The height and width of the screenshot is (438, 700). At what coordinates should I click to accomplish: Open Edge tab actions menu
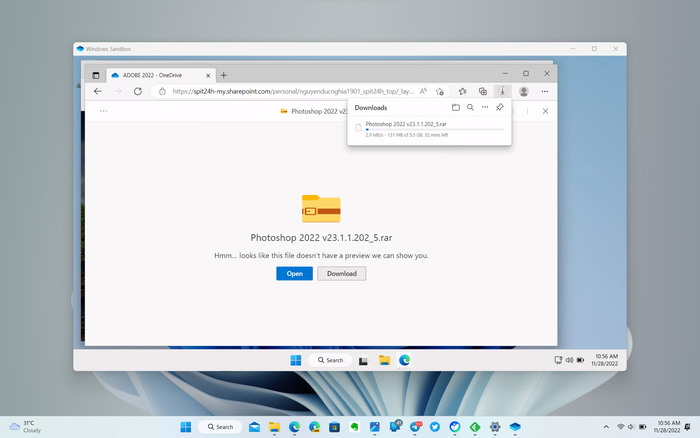(x=96, y=75)
